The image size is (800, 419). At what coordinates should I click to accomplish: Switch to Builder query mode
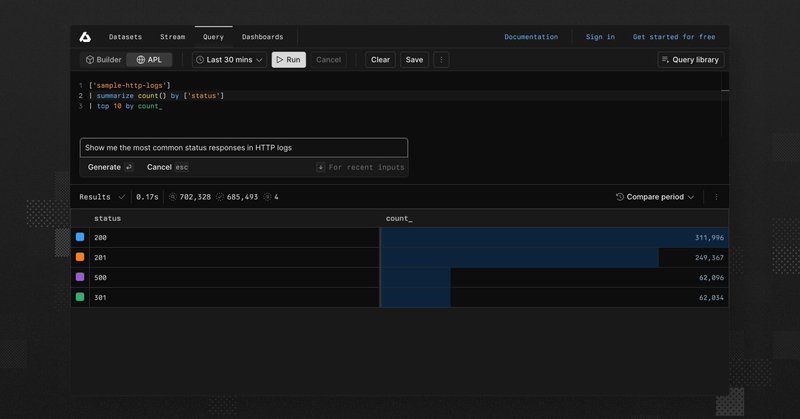[104, 60]
